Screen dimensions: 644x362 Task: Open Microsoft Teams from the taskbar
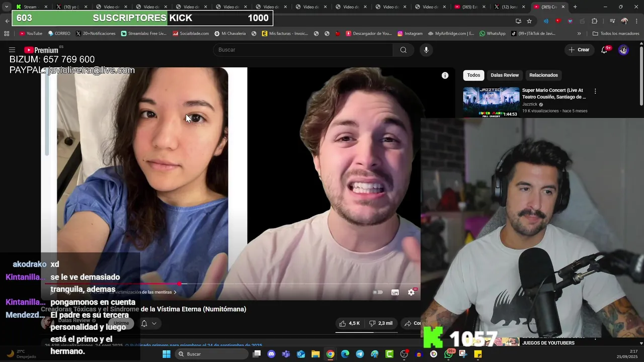point(286,354)
